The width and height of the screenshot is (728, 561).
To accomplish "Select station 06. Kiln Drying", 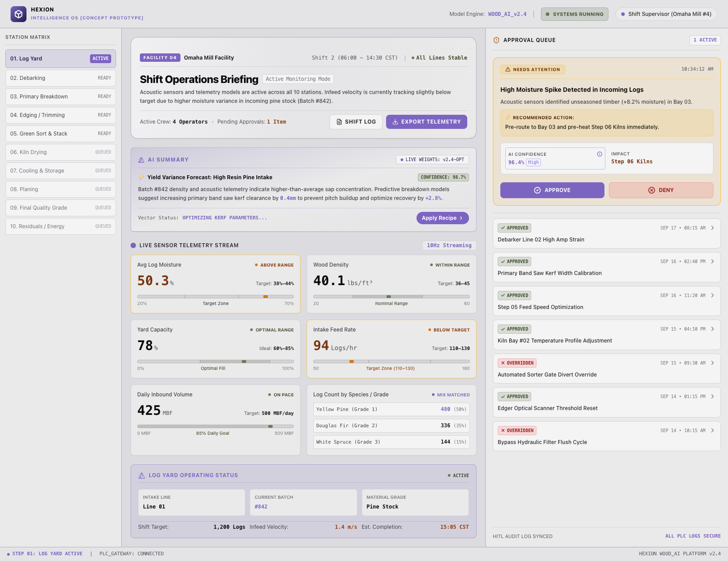I will click(x=60, y=152).
